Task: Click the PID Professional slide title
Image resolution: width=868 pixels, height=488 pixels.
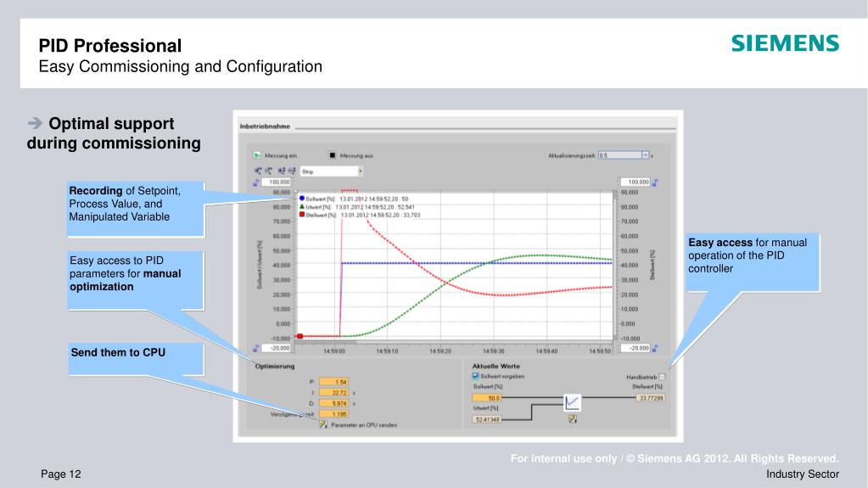Action: [110, 46]
